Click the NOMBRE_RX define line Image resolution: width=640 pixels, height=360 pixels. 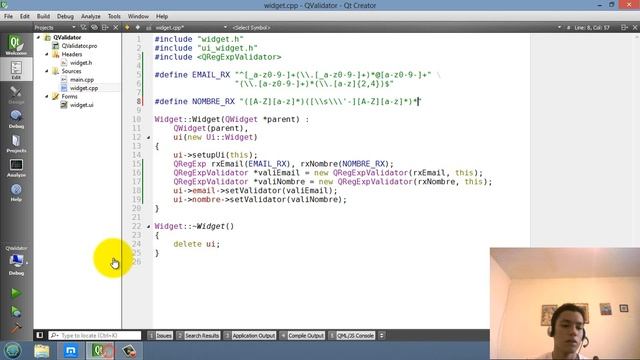(287, 101)
